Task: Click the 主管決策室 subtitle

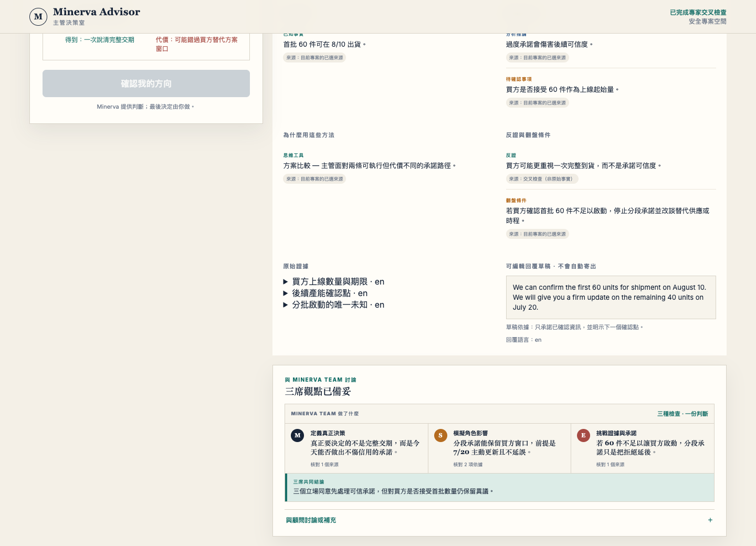Action: click(69, 23)
